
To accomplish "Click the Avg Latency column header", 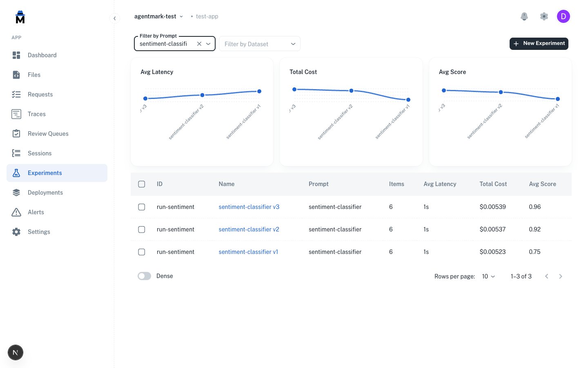I will [x=440, y=184].
